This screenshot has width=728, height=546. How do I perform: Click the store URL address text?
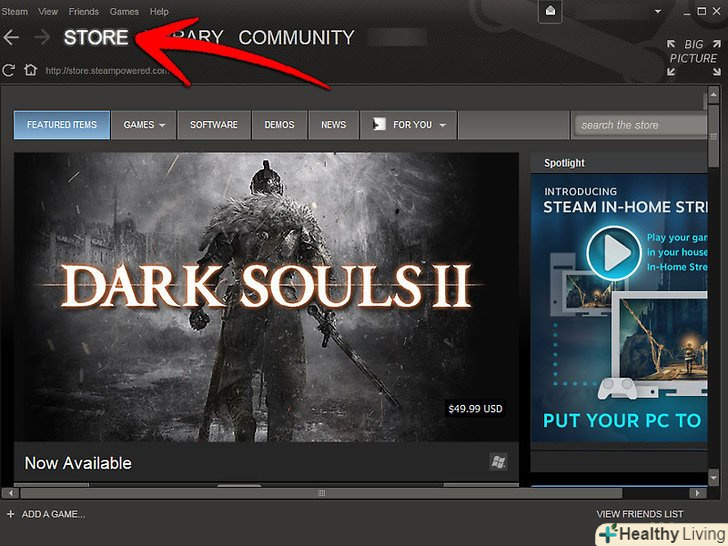point(107,71)
